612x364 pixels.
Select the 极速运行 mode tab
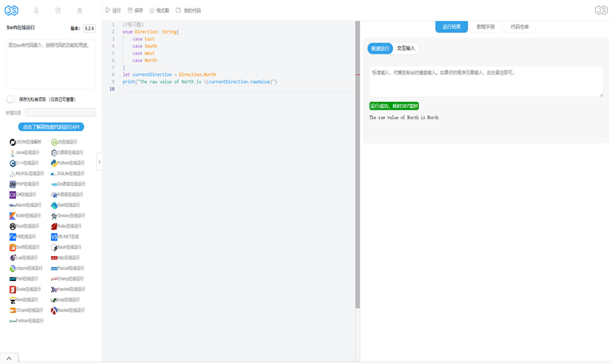[380, 48]
